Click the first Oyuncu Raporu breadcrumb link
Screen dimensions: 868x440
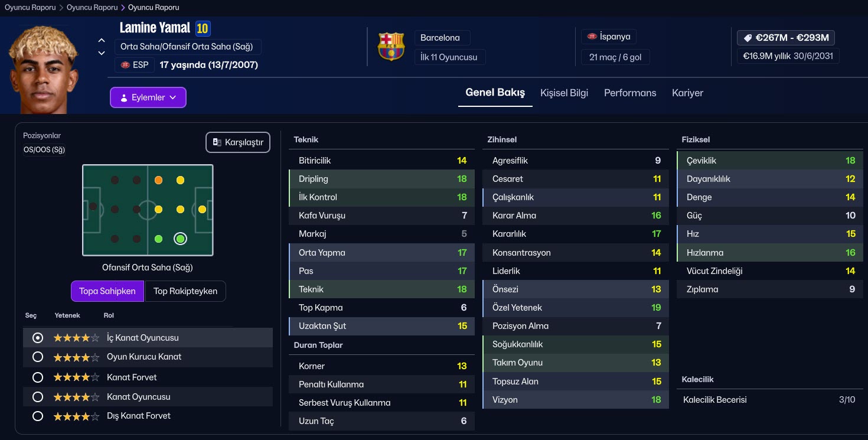[x=30, y=8]
